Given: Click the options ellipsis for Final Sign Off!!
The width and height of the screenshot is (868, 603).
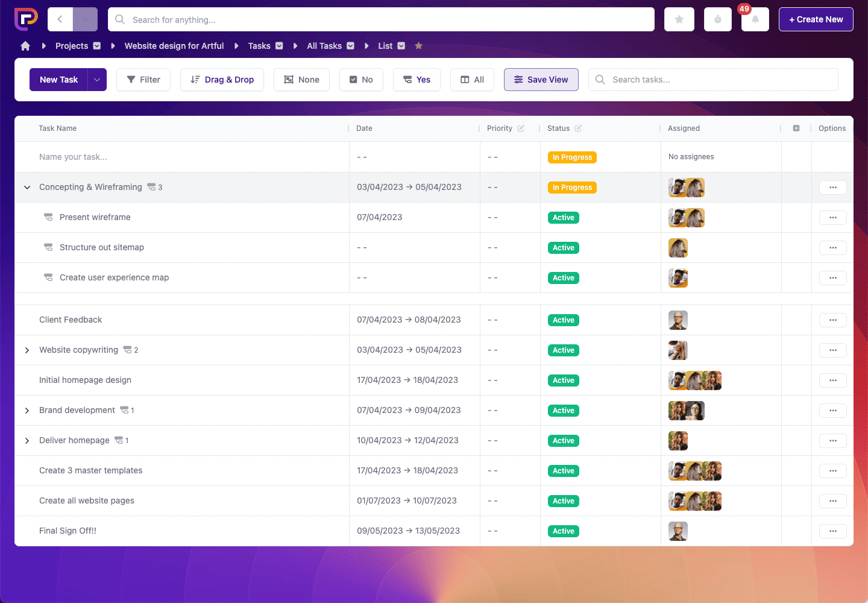Looking at the screenshot, I should pyautogui.click(x=832, y=531).
